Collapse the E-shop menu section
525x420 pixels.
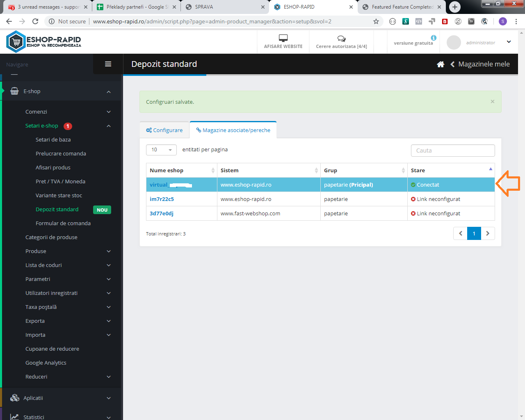[x=109, y=91]
